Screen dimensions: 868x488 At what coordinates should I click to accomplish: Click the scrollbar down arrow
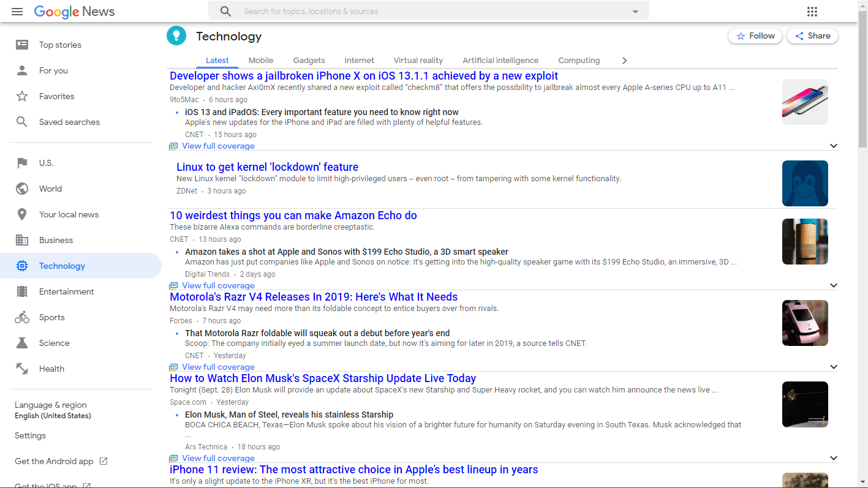862,483
